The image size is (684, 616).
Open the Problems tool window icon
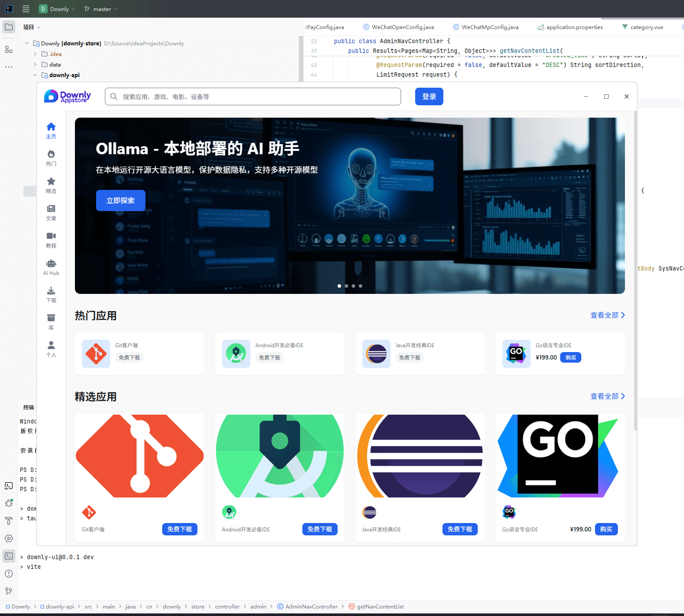(x=9, y=574)
